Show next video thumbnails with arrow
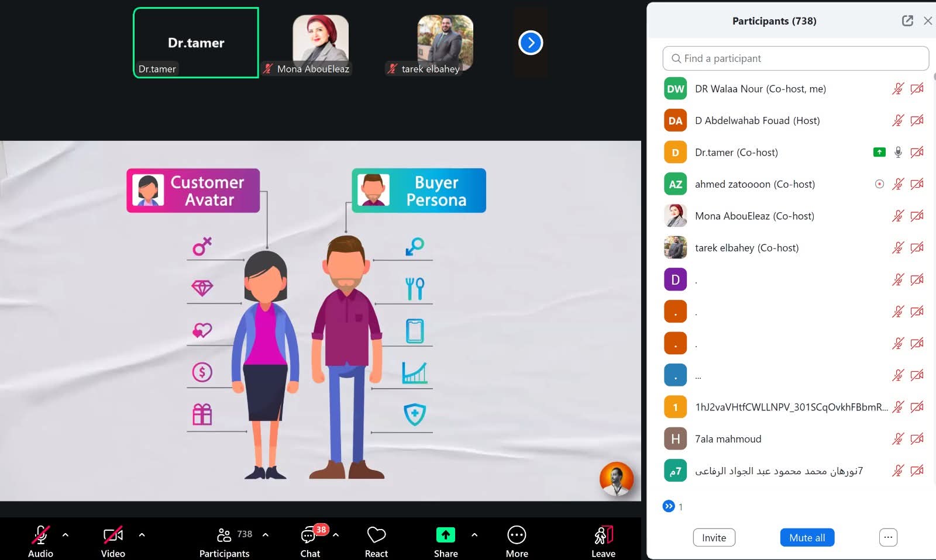The image size is (936, 560). (x=531, y=43)
